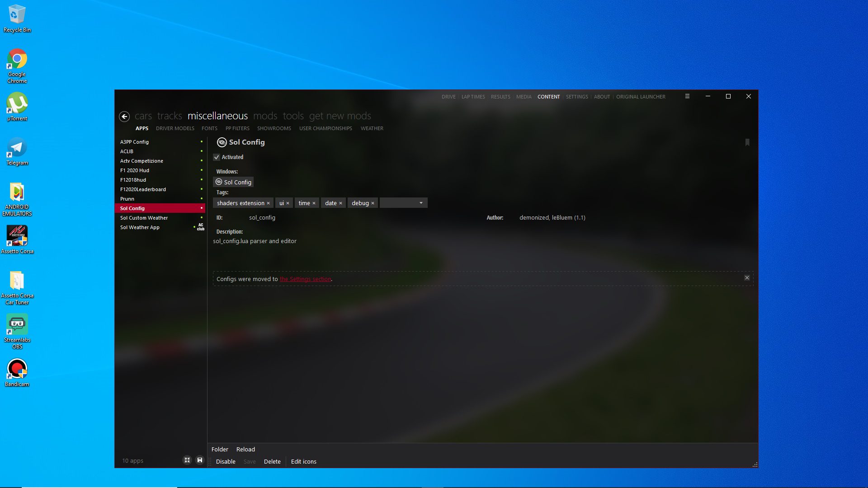Toggle the Activated checkbox
Image resolution: width=868 pixels, height=488 pixels.
[x=217, y=157]
